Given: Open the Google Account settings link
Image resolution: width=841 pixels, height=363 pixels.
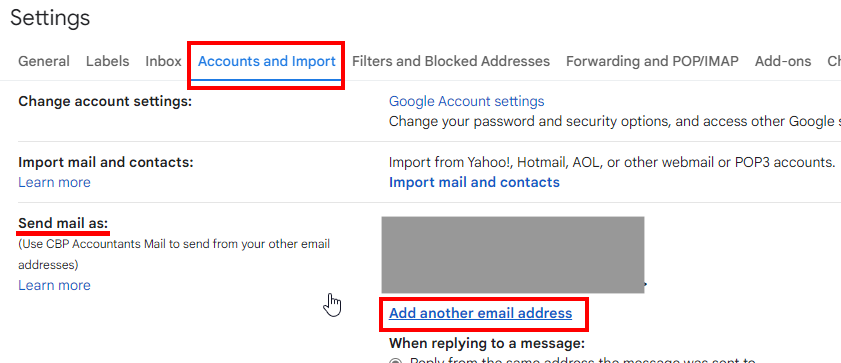Looking at the screenshot, I should [466, 101].
